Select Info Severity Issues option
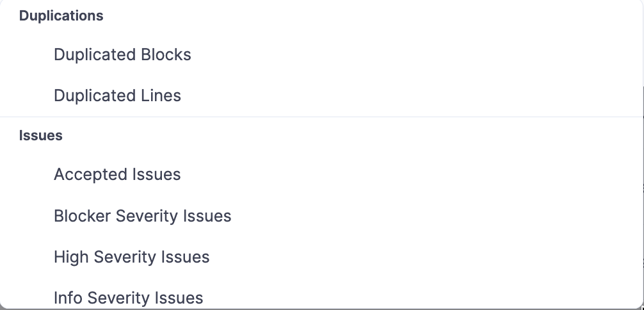644x310 pixels. 128,298
